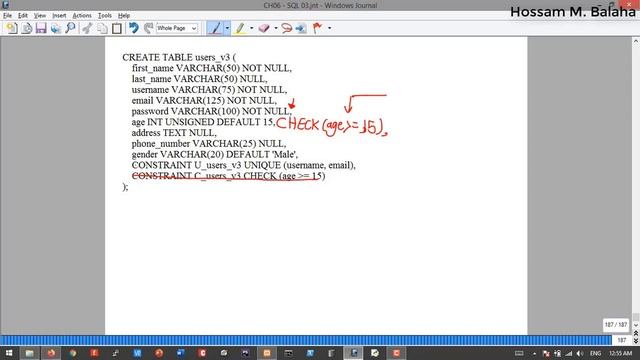Click the Copy icon in toolbar

pos(102,28)
